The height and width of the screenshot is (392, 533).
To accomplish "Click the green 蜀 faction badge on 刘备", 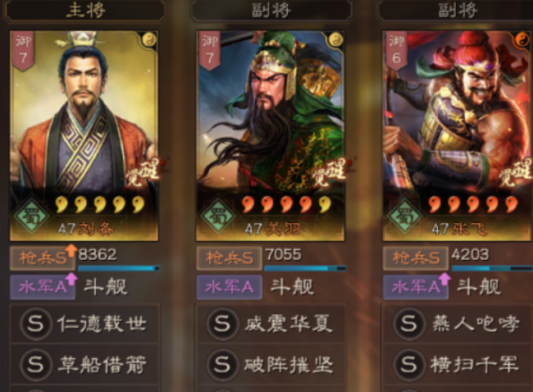I will tap(31, 215).
